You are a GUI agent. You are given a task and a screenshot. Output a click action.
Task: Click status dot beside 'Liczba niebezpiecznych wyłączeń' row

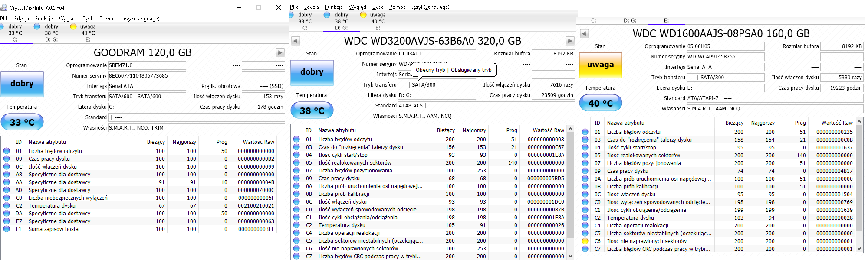point(7,198)
